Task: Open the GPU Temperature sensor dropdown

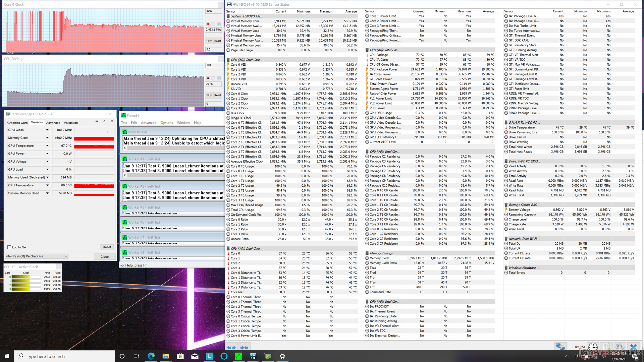Action: pyautogui.click(x=47, y=146)
